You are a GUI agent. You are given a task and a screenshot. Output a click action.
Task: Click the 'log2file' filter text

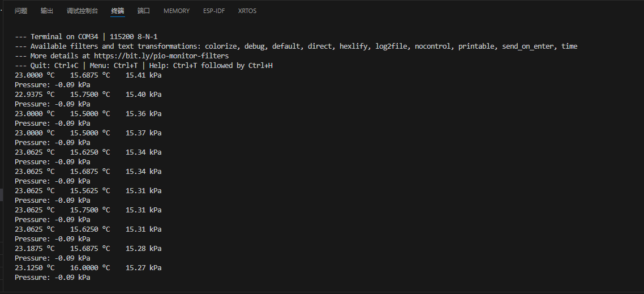tap(391, 46)
